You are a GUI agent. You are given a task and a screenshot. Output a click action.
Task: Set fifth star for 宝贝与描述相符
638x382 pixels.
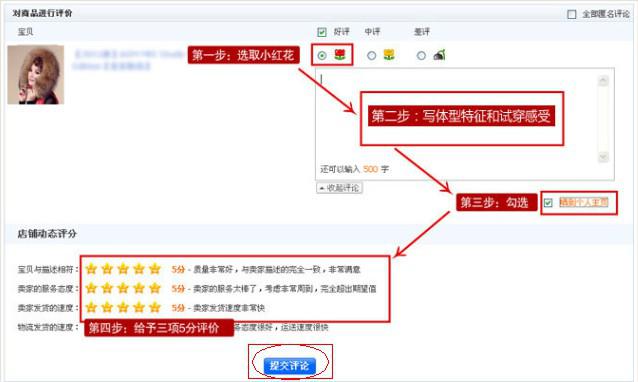click(x=155, y=269)
